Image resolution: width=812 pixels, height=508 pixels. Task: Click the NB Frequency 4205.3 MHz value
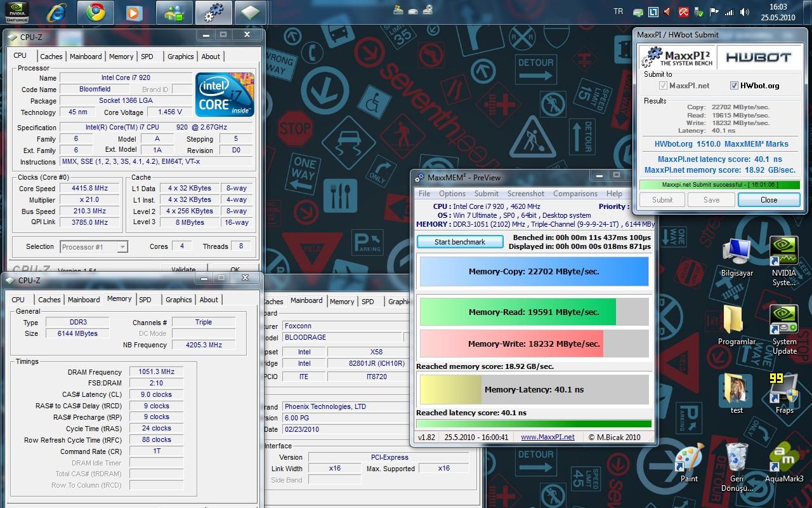pos(204,345)
